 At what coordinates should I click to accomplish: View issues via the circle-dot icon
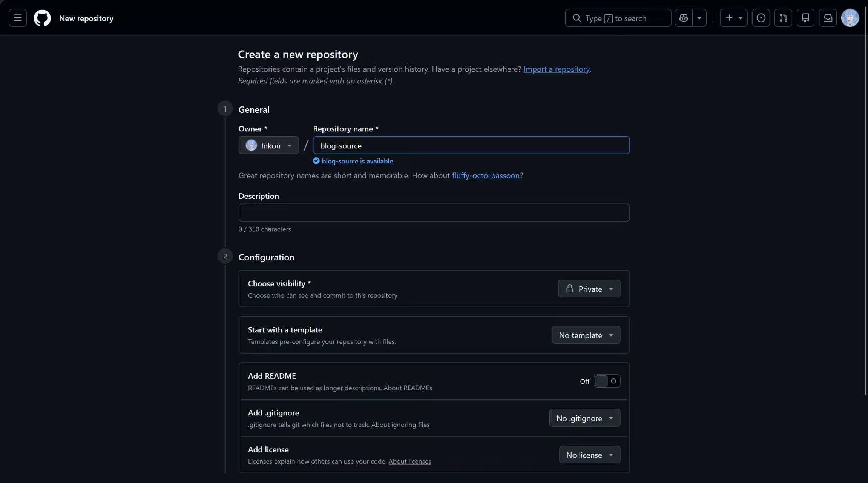[x=761, y=18]
